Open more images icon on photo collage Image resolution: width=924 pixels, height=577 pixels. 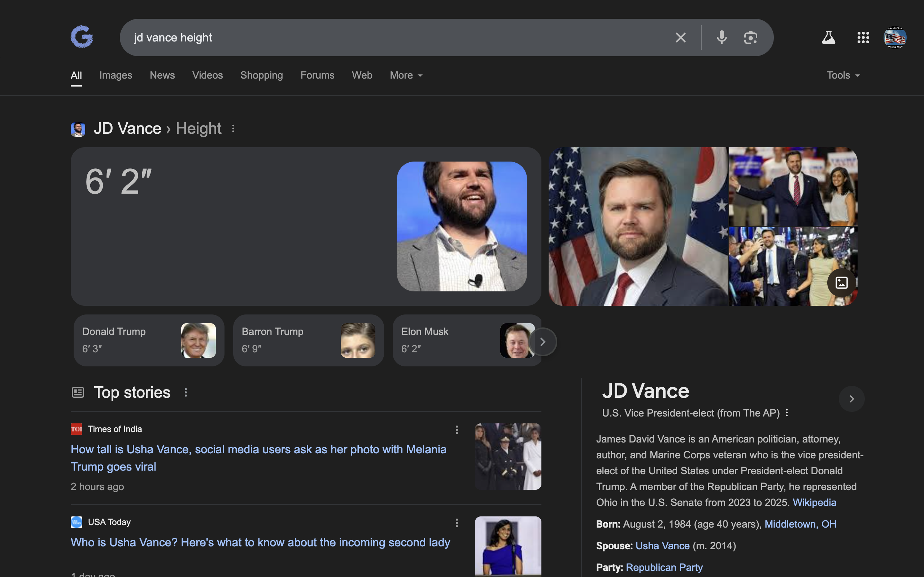tap(841, 283)
